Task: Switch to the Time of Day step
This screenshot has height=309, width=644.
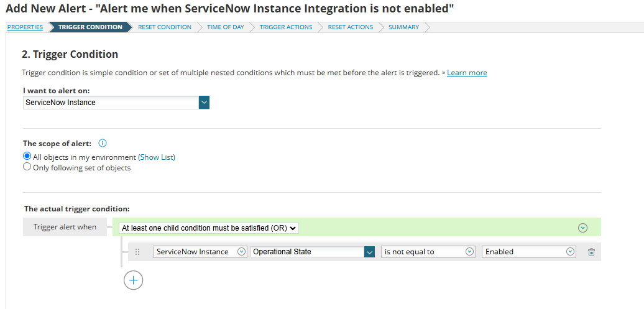Action: click(x=226, y=27)
